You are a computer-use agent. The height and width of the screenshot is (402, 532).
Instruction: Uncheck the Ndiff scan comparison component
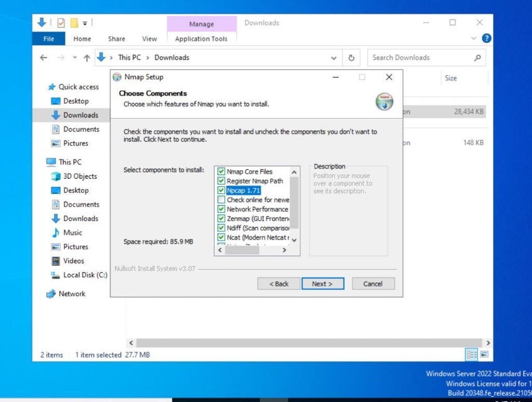tap(221, 228)
